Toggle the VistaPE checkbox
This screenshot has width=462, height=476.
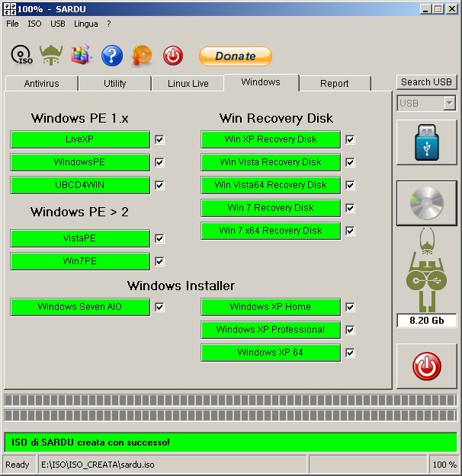[159, 238]
